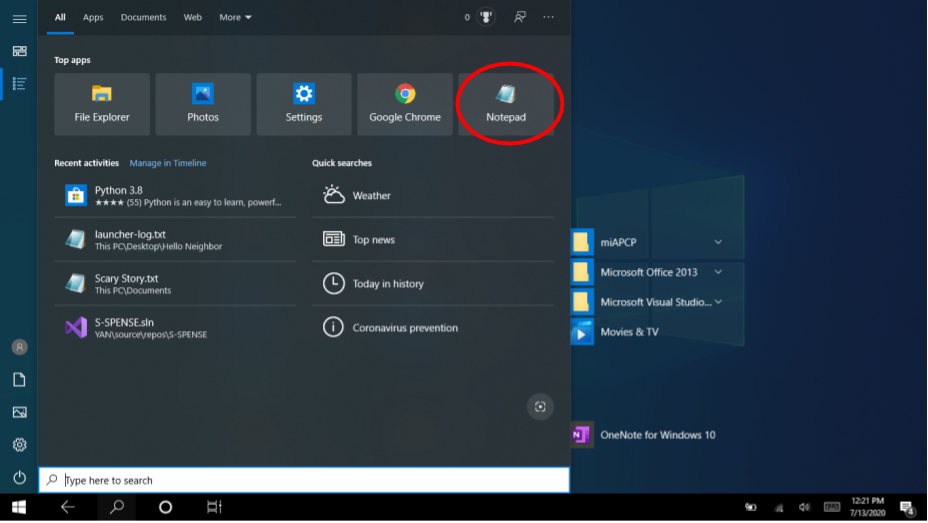Click the Type here to search box
The height and width of the screenshot is (523, 928).
tap(304, 480)
